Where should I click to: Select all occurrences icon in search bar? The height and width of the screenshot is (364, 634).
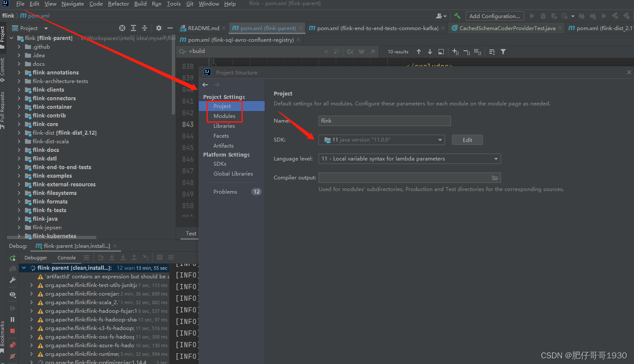click(478, 52)
